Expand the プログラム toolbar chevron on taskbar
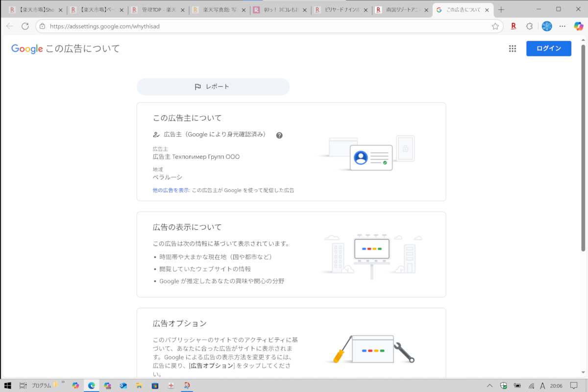The height and width of the screenshot is (392, 588). tap(63, 382)
